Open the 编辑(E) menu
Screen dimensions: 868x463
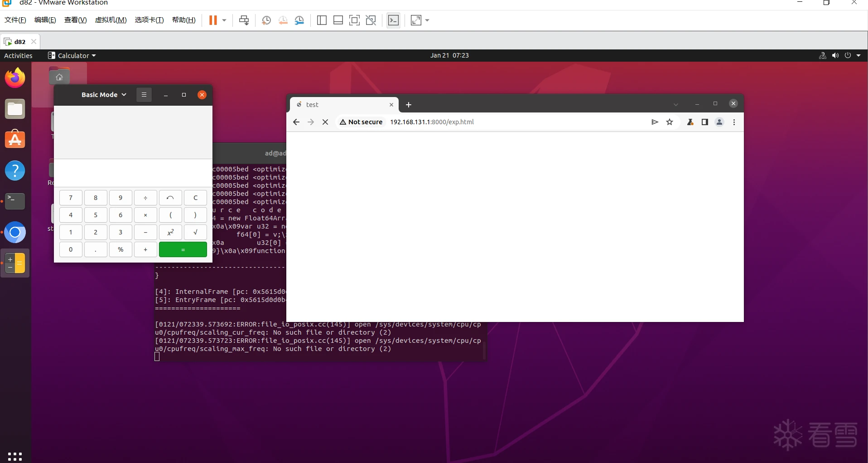point(45,20)
